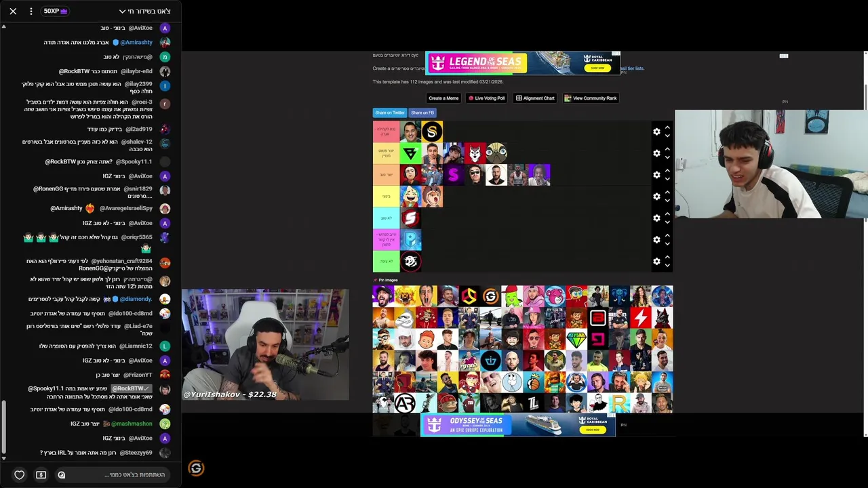Open the Alignment Chart
This screenshot has width=868, height=488.
coord(535,98)
